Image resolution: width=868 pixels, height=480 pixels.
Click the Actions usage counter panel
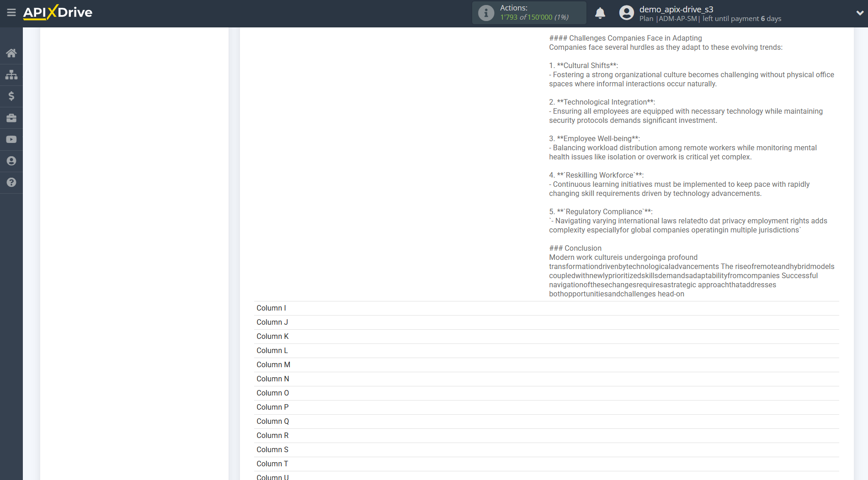coord(529,13)
